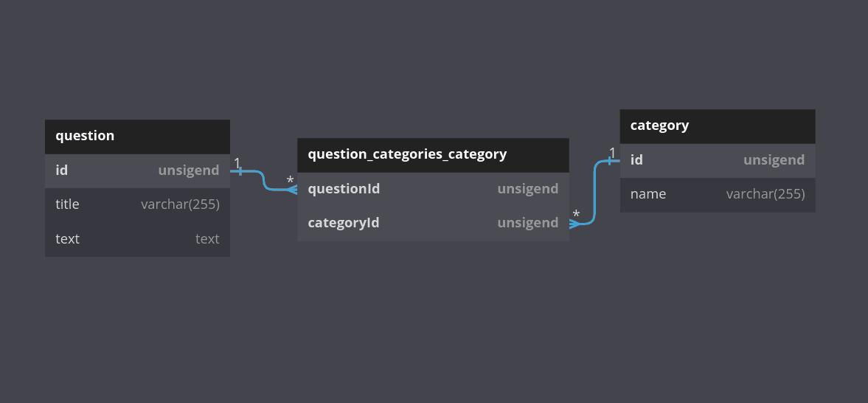Click the "*" cardinality marker beside categoryId
This screenshot has height=403, width=868.
[x=576, y=215]
